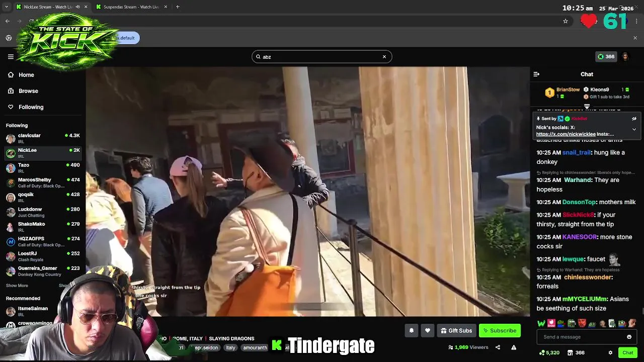Open qoqsik channel in Following list
Viewport: 644px width, 362px height.
click(x=43, y=197)
